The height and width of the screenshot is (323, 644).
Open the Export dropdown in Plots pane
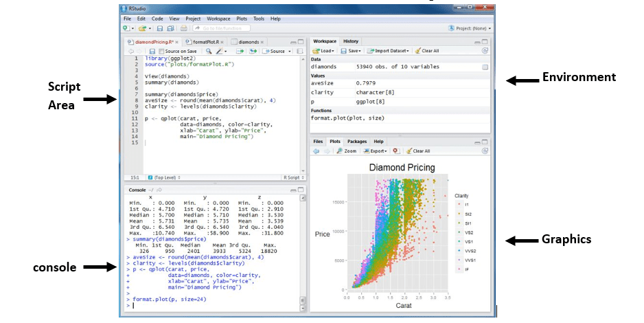(375, 151)
